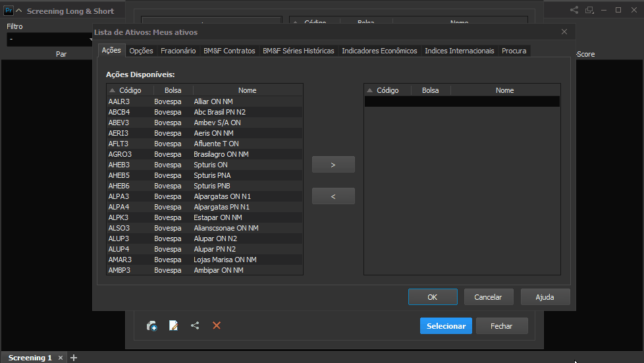Select the ALPA4 Alpargatas PN N1 row
The image size is (644, 363).
click(205, 208)
